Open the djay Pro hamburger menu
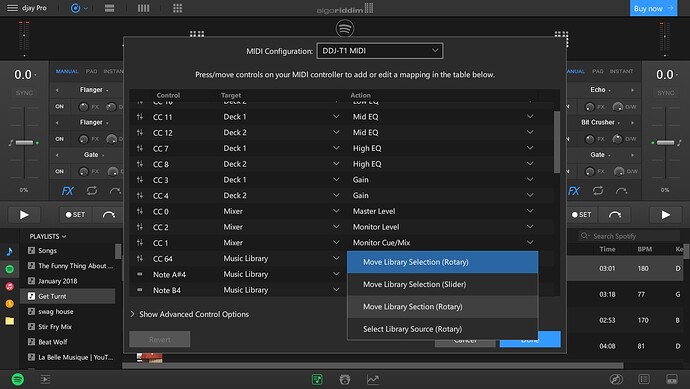Image resolution: width=690 pixels, height=389 pixels. coord(12,8)
